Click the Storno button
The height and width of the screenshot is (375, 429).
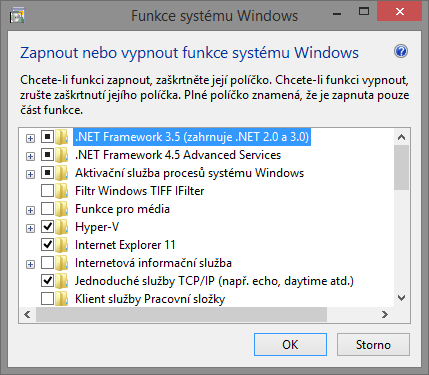pos(373,345)
